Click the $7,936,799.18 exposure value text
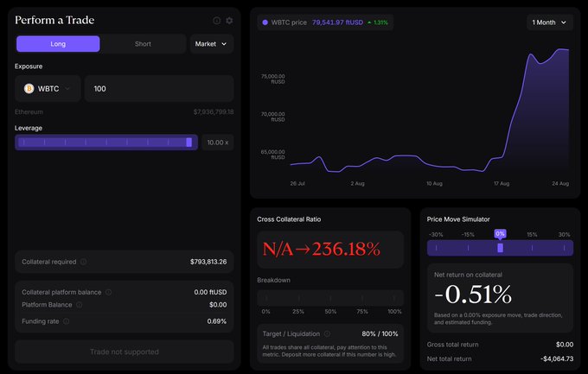Screen dimensions: 588x374 [214, 111]
